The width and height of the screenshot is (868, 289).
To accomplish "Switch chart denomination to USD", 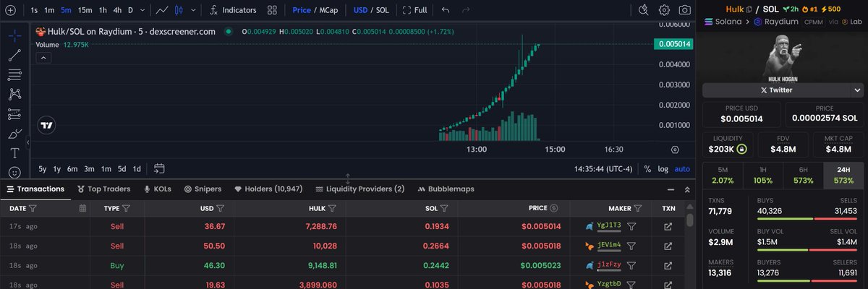I will pyautogui.click(x=360, y=10).
